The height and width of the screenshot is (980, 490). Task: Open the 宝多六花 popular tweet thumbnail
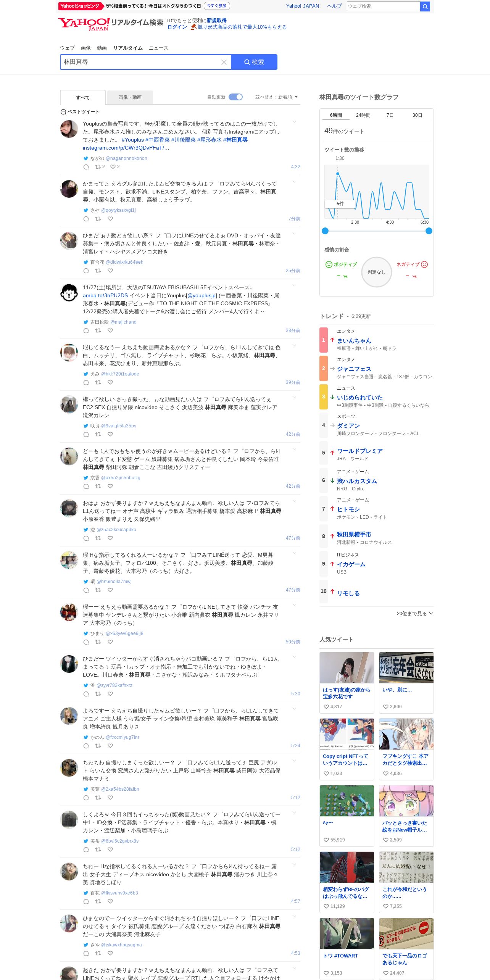point(347,668)
